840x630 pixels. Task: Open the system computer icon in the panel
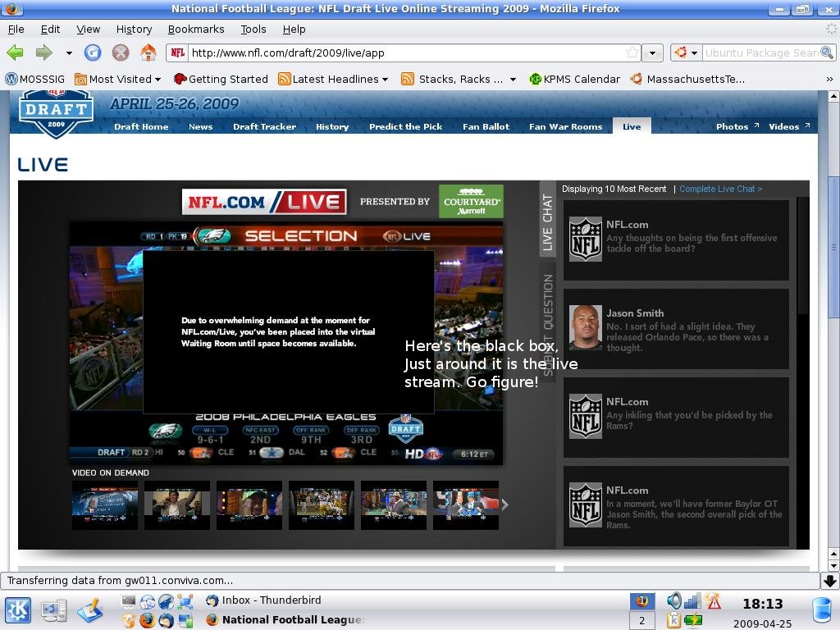click(54, 610)
